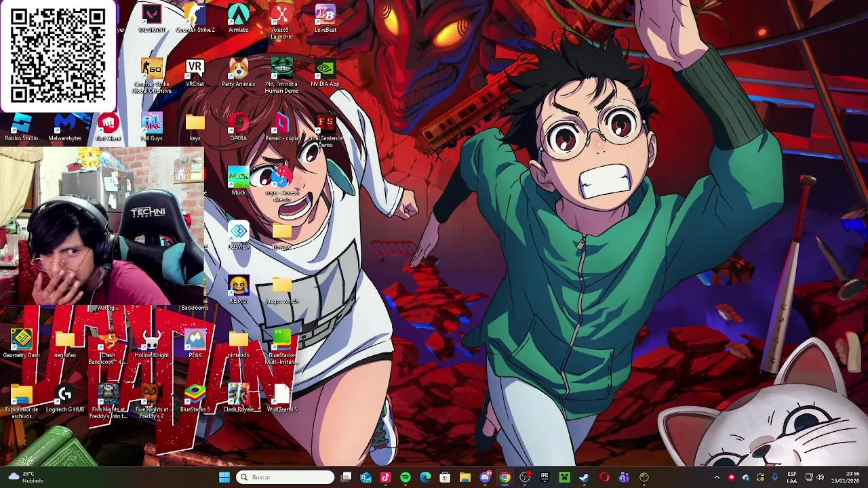Open File Explorer from the taskbar
This screenshot has width=868, height=488.
465,477
